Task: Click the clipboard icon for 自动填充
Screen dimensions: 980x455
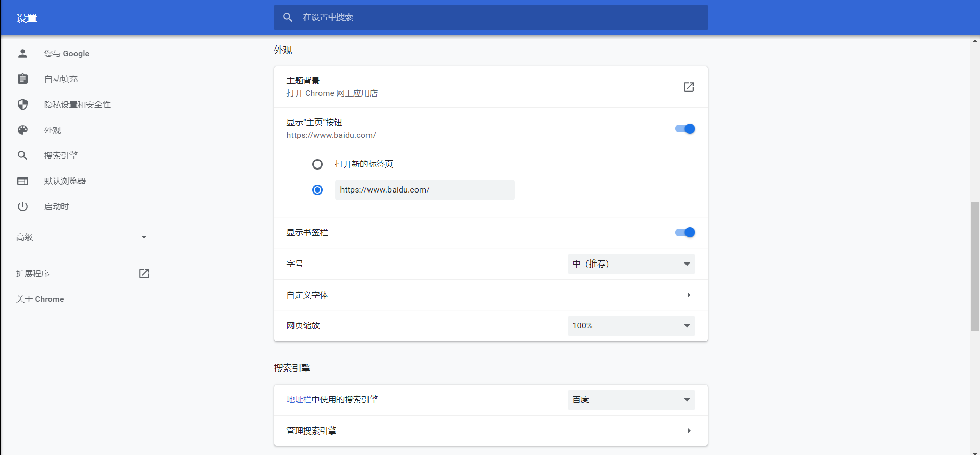Action: pos(22,79)
